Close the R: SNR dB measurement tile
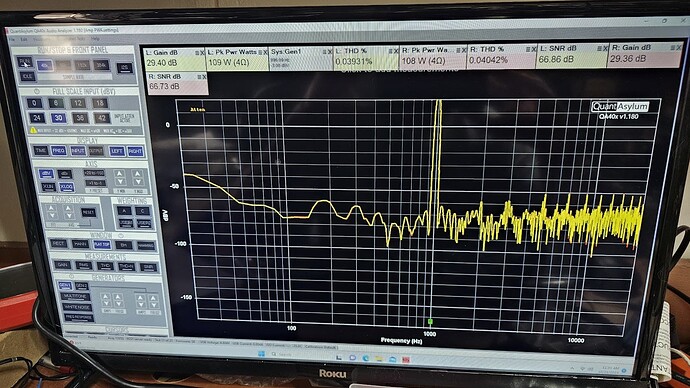 204,77
